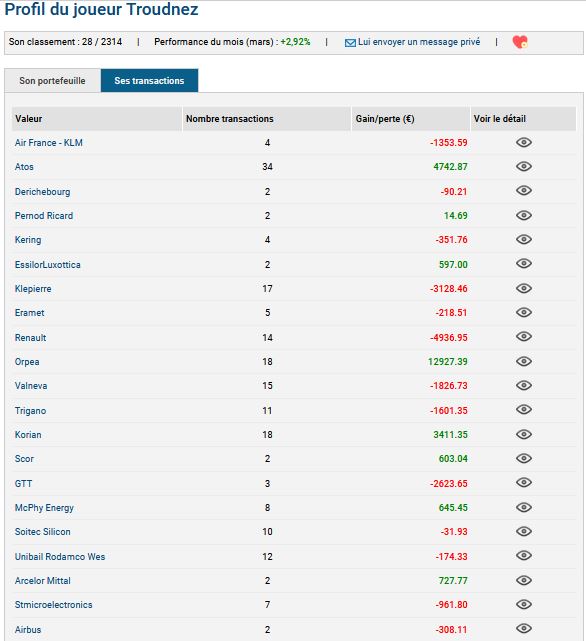Show details of Derichebourg transactions
586x641 pixels.
click(x=523, y=191)
